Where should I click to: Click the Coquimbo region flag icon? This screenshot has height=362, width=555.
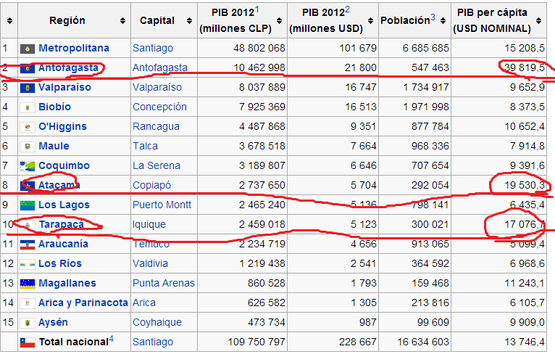tap(27, 166)
